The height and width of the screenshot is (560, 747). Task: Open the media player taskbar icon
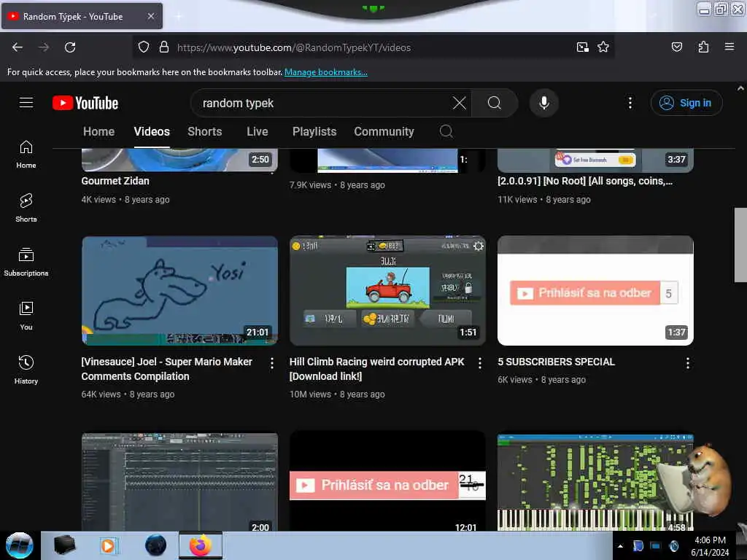pyautogui.click(x=109, y=545)
